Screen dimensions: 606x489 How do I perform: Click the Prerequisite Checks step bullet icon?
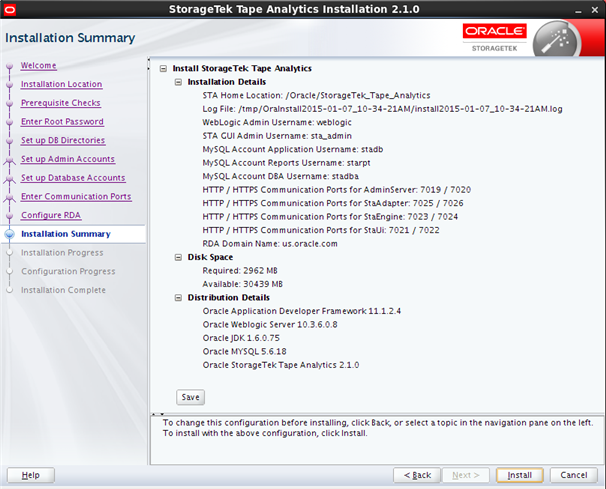coord(10,104)
